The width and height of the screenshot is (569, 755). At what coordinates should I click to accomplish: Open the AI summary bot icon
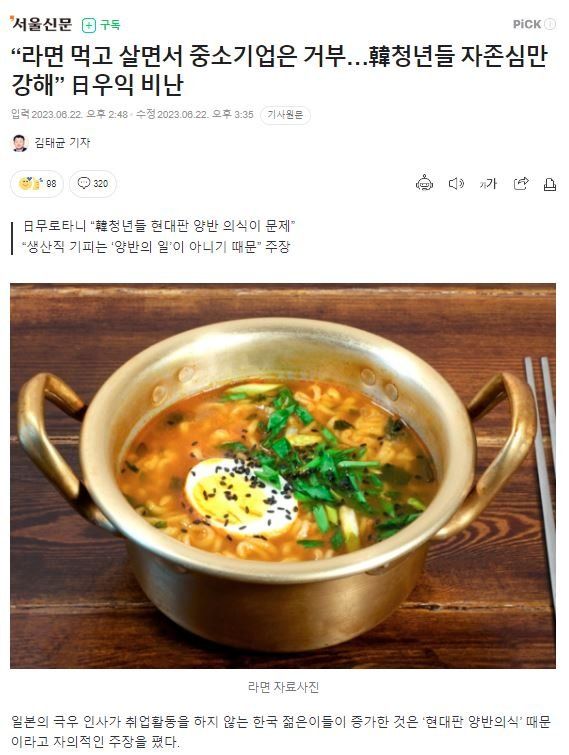coord(424,183)
